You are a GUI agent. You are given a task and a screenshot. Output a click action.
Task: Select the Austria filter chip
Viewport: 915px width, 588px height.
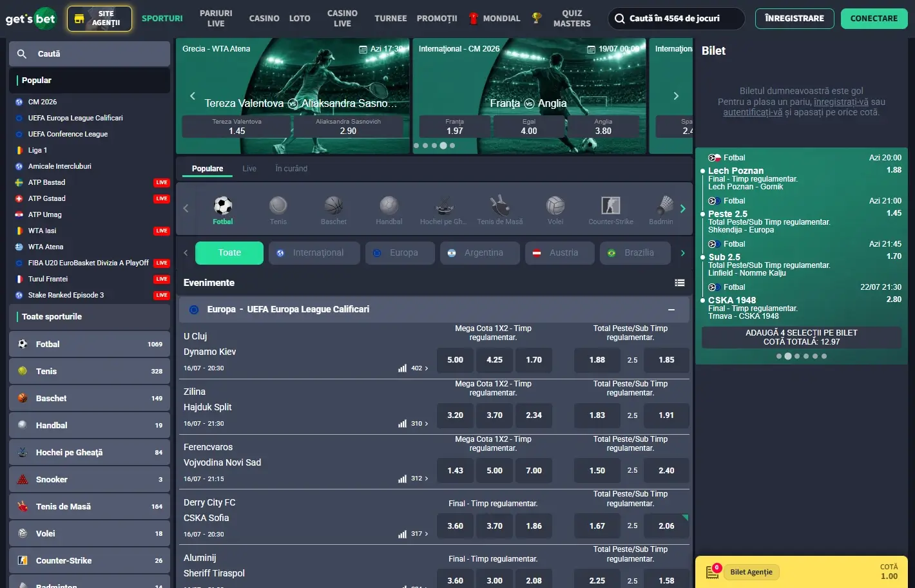coord(560,253)
